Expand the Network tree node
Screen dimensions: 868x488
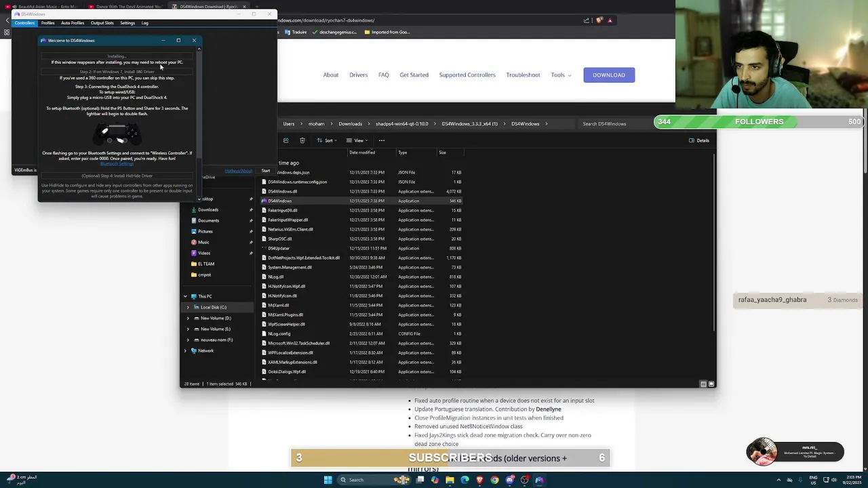(185, 350)
